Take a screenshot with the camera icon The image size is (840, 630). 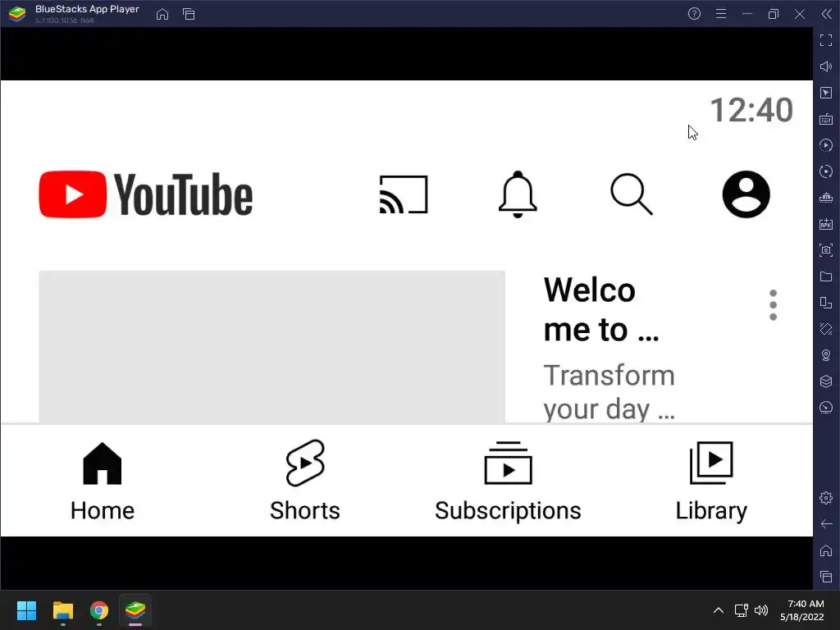pyautogui.click(x=826, y=250)
